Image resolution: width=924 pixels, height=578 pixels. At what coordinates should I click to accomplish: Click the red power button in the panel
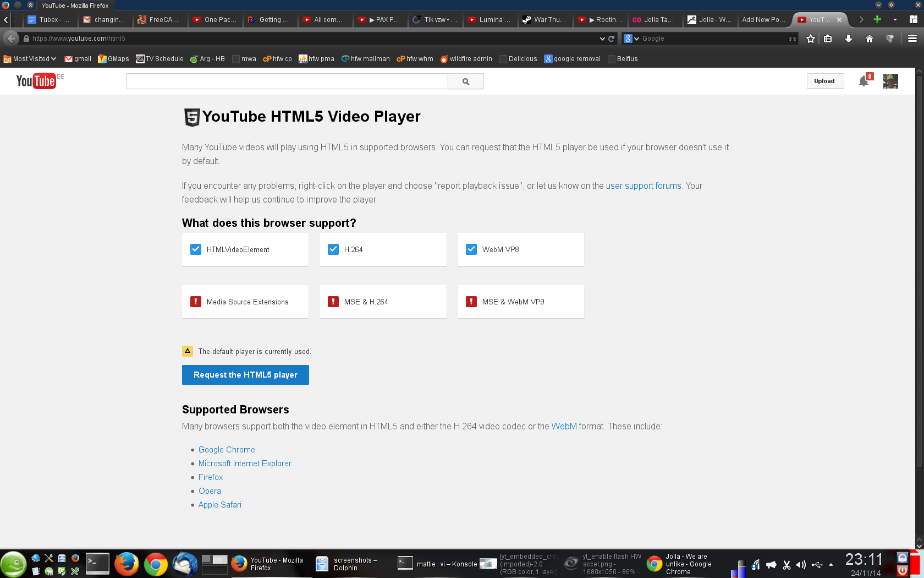[x=903, y=571]
